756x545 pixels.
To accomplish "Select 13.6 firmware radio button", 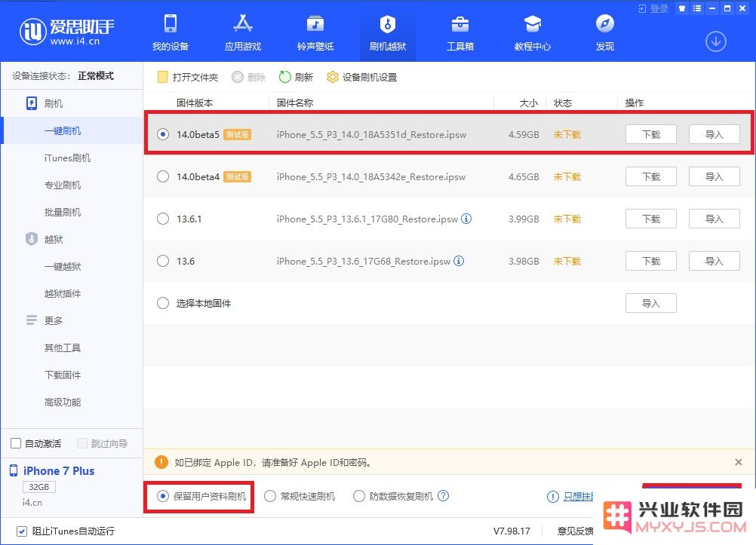I will (x=163, y=261).
